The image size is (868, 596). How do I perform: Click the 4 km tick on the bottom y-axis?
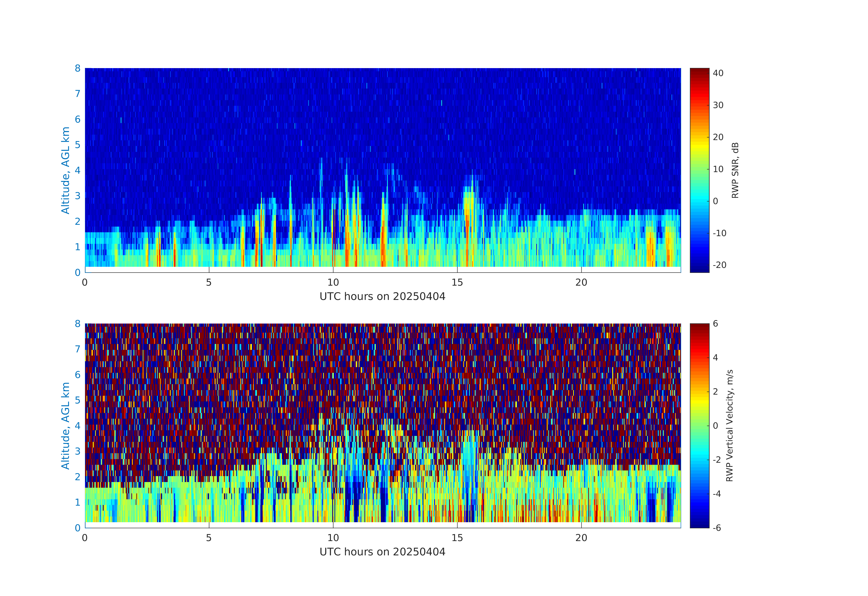coord(78,426)
